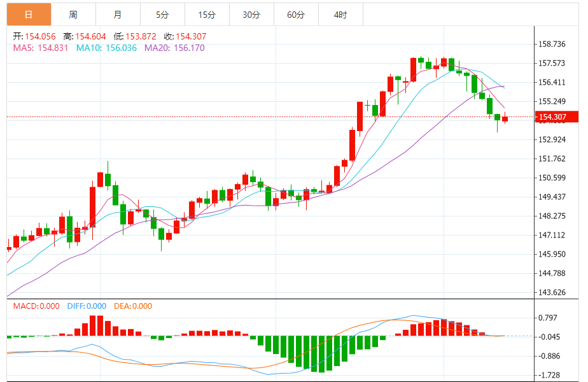Click the 145.950 price axis label
The height and width of the screenshot is (382, 588).
552,254
